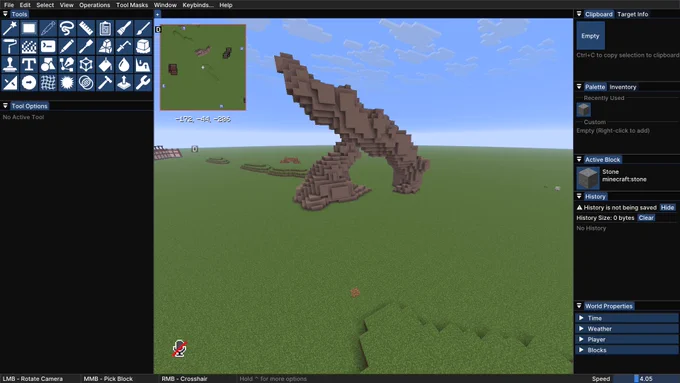Select the water drop Fluid tool

coord(124,65)
